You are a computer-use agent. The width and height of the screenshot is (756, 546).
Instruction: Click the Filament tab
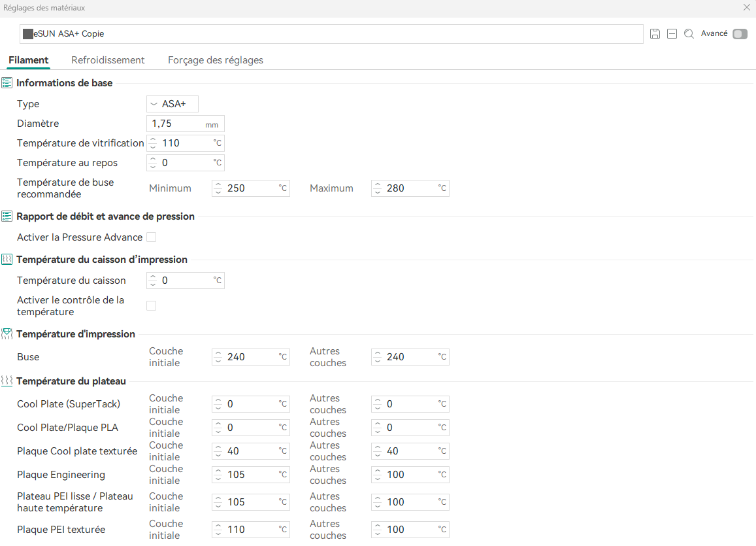(x=29, y=60)
